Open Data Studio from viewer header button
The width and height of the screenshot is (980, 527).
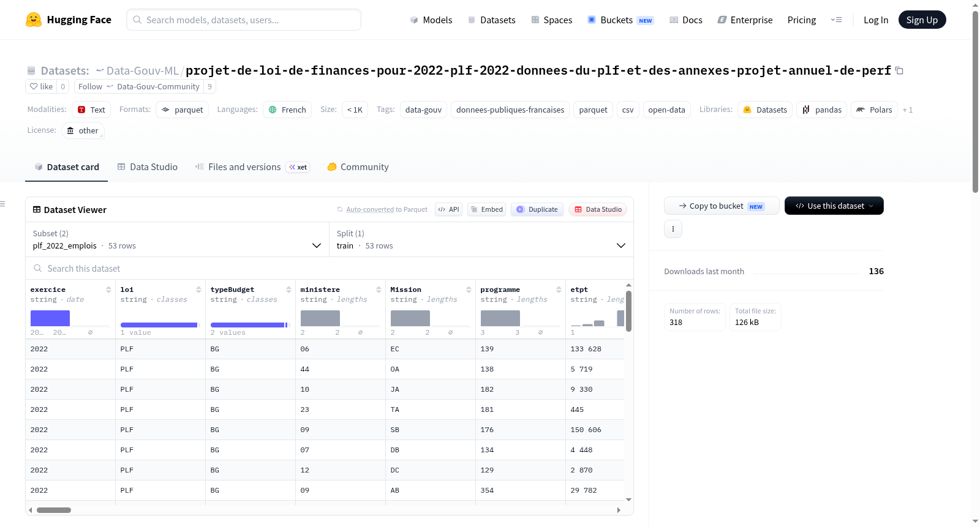(x=598, y=209)
